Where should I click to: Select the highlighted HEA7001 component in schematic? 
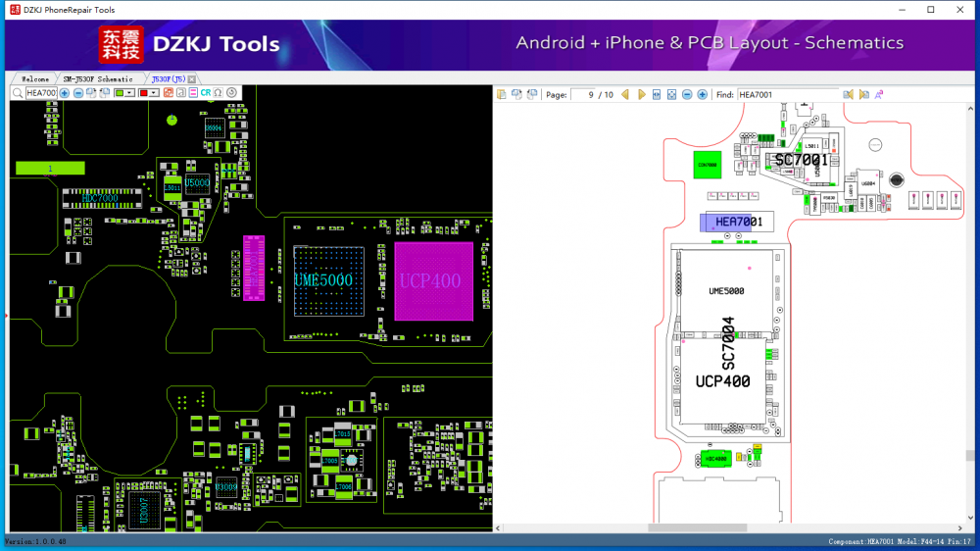[737, 222]
